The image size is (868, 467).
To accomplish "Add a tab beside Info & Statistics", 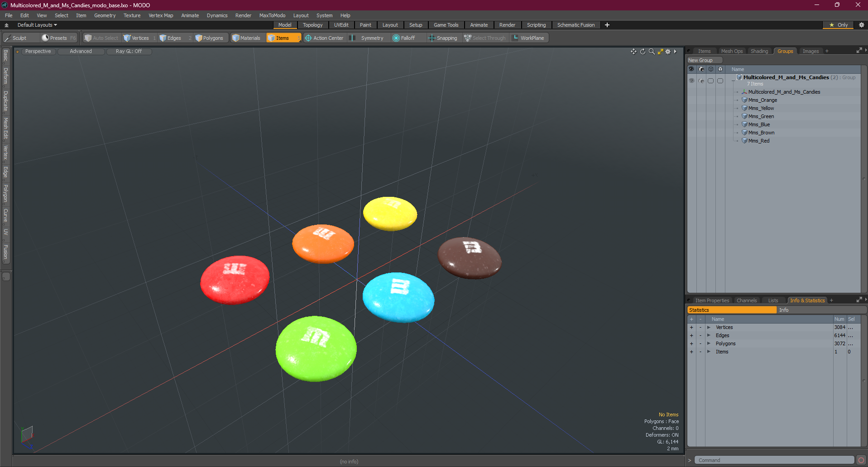I will click(831, 300).
